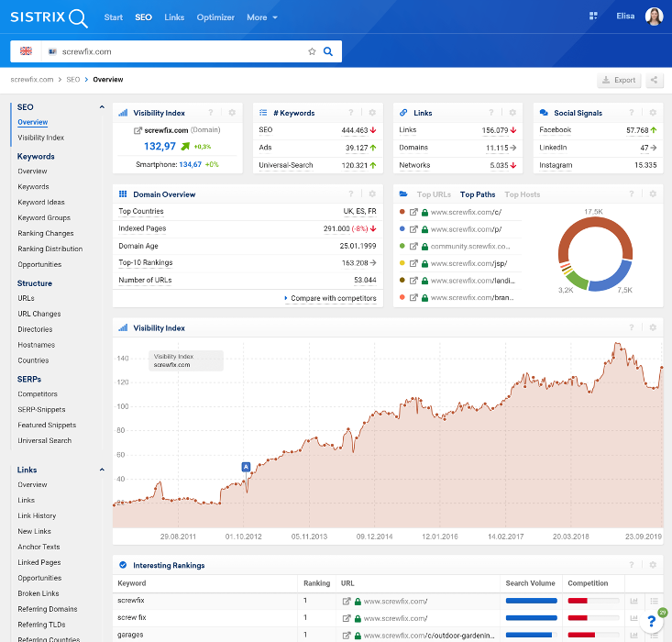Click the blue donut chart segment
Viewport: 672px width, 642px height.
pos(612,279)
